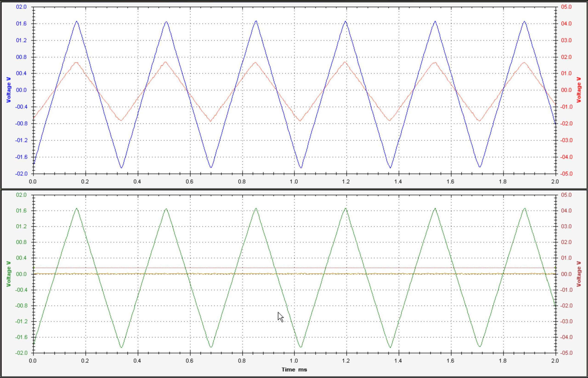Click the blue trough near 1.0 ms
This screenshot has height=378, width=588.
tap(301, 168)
